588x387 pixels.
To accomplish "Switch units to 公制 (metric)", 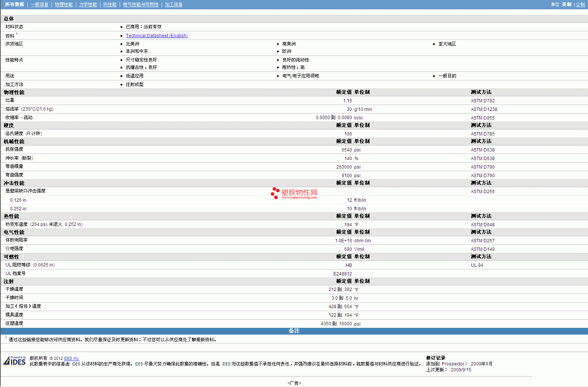I will click(x=580, y=4).
